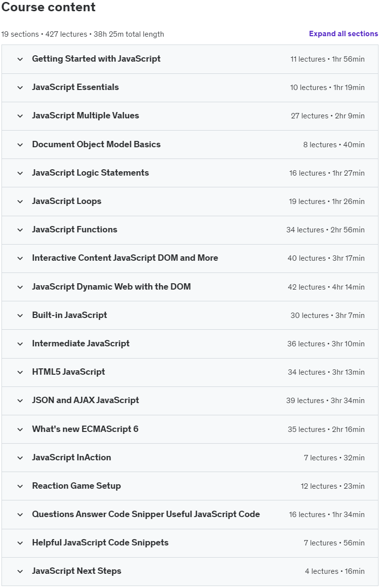Expand the Intermediate JavaScript chevron
380x588 pixels.
pyautogui.click(x=20, y=344)
